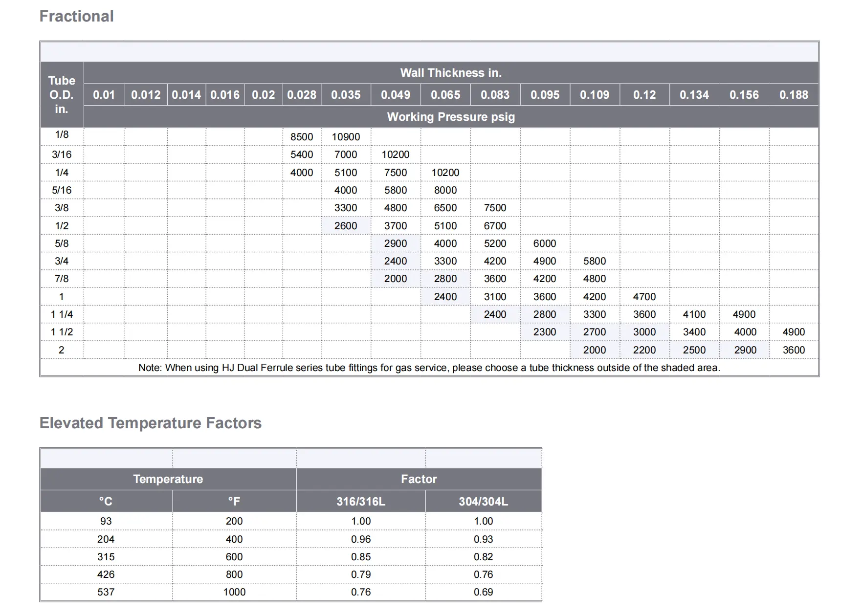Click the Fractional section heading
The height and width of the screenshot is (616, 841).
76,16
